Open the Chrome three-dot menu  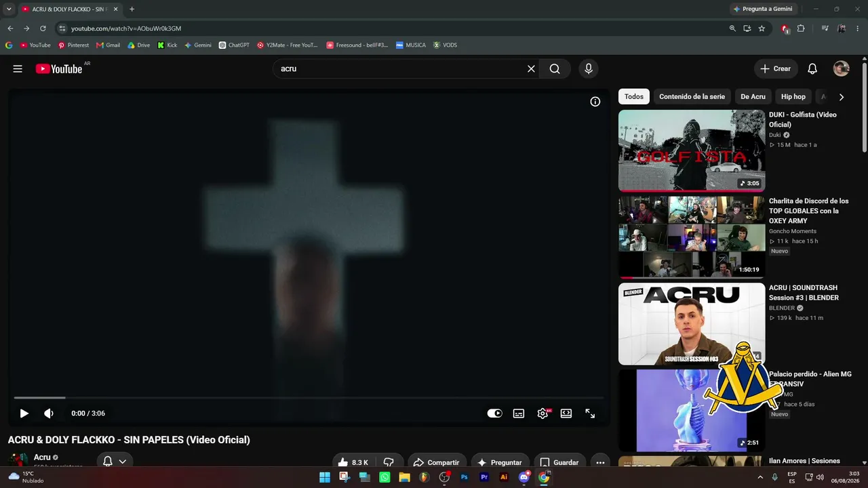coord(858,28)
